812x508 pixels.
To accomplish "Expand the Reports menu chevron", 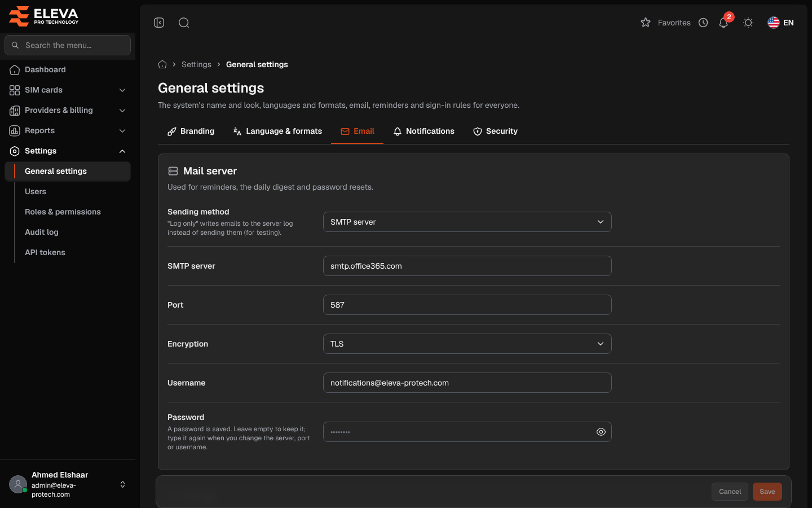I will [x=122, y=131].
